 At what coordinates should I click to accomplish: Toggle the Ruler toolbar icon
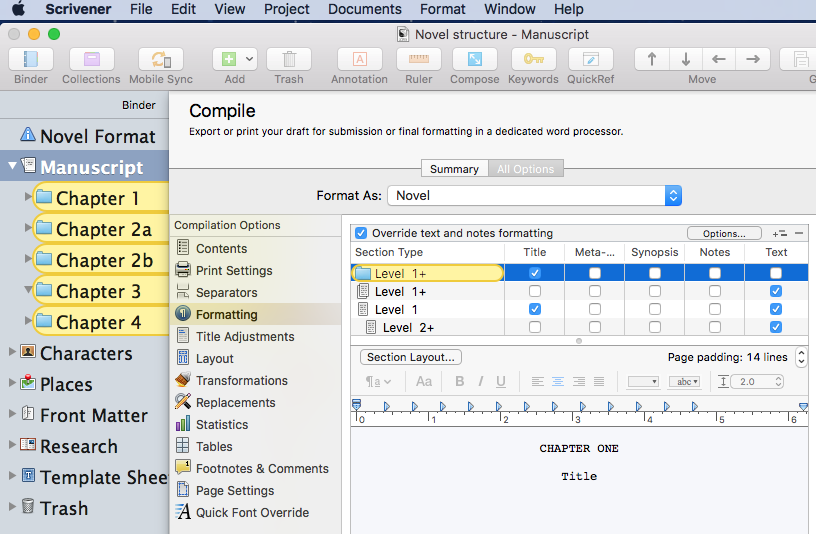pyautogui.click(x=419, y=59)
